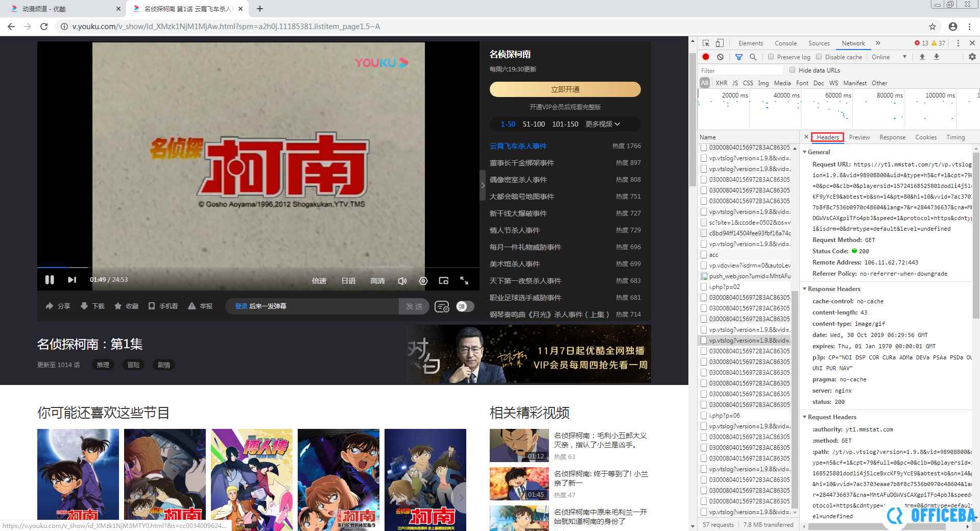Screen dimensions: 980x531
Task: Open network settings gear
Action: 972,57
